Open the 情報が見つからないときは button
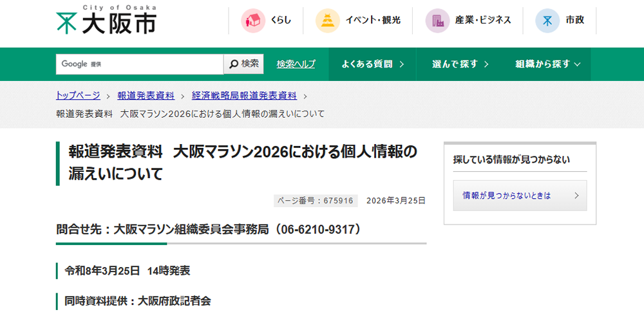The width and height of the screenshot is (644, 312). tap(506, 196)
